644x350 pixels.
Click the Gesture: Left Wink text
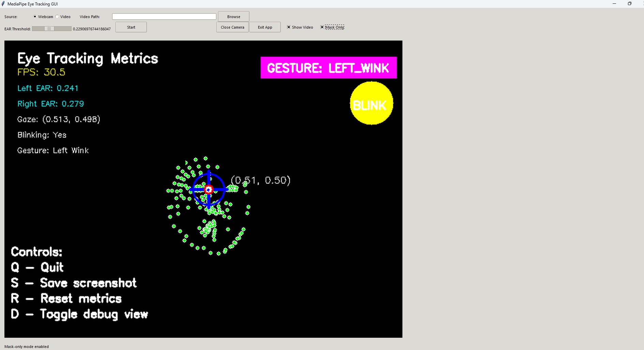(x=53, y=150)
